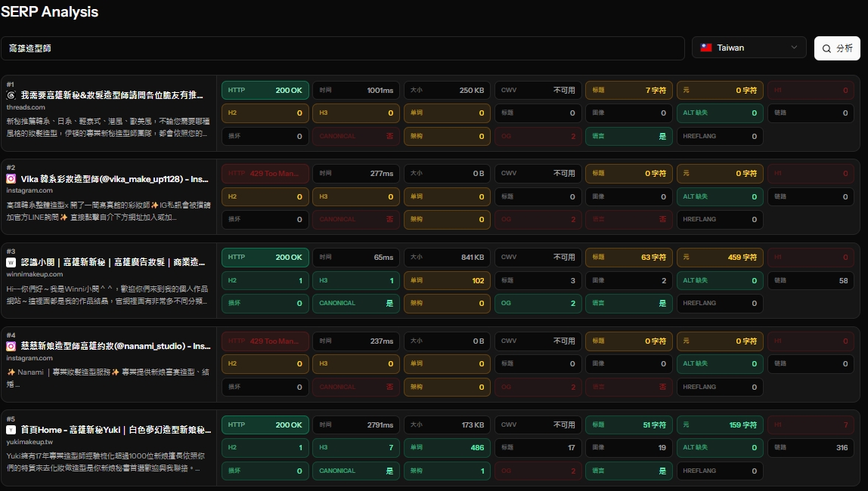Click HREFLANG cell in the yukimakeup row
This screenshot has height=491, width=868.
(x=720, y=471)
